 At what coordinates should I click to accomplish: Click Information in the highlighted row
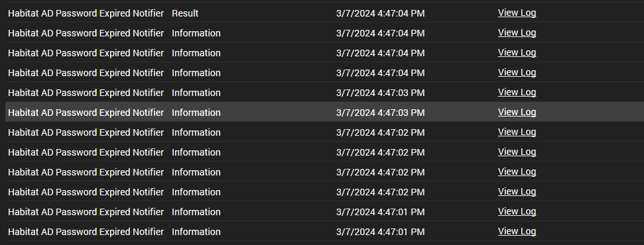point(196,113)
